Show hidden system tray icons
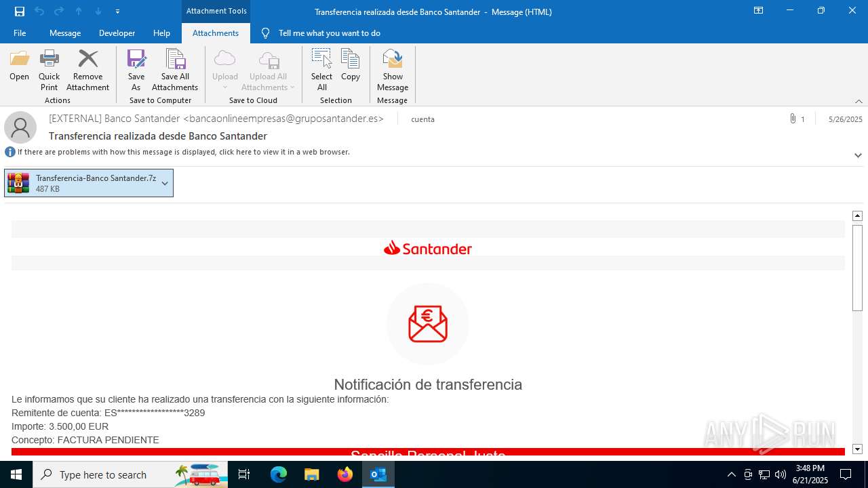Screen dimensions: 868x488 pos(731,474)
